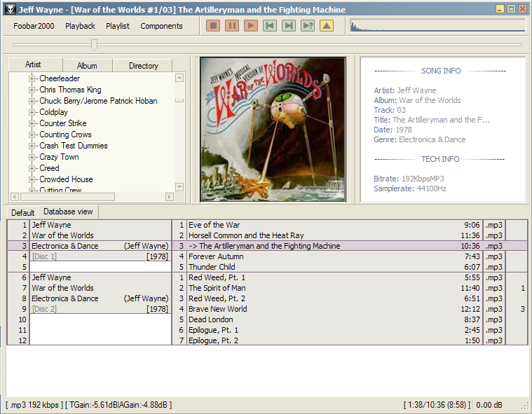Play a random track
Viewport: 532px width, 414px height.
(308, 26)
